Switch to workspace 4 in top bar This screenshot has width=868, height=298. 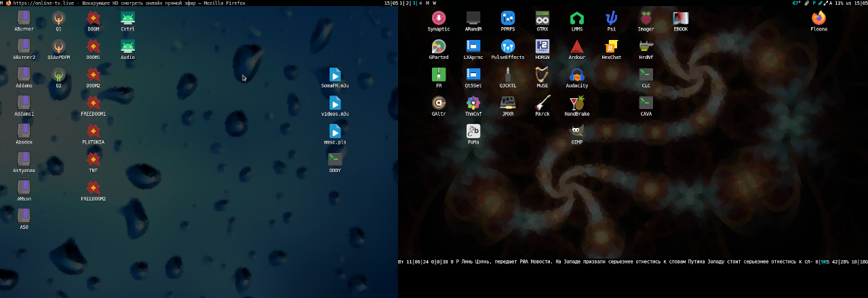coord(420,3)
